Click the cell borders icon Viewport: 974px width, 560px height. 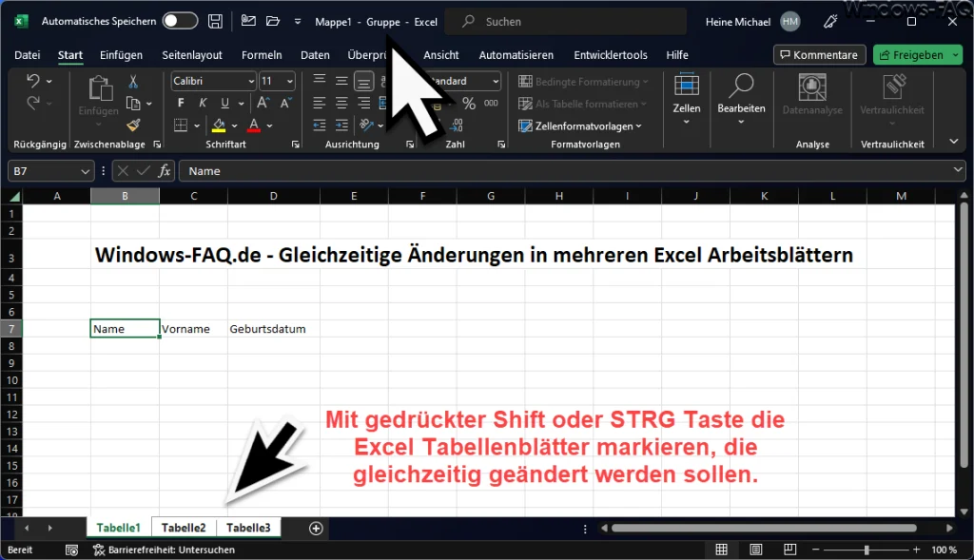click(181, 126)
